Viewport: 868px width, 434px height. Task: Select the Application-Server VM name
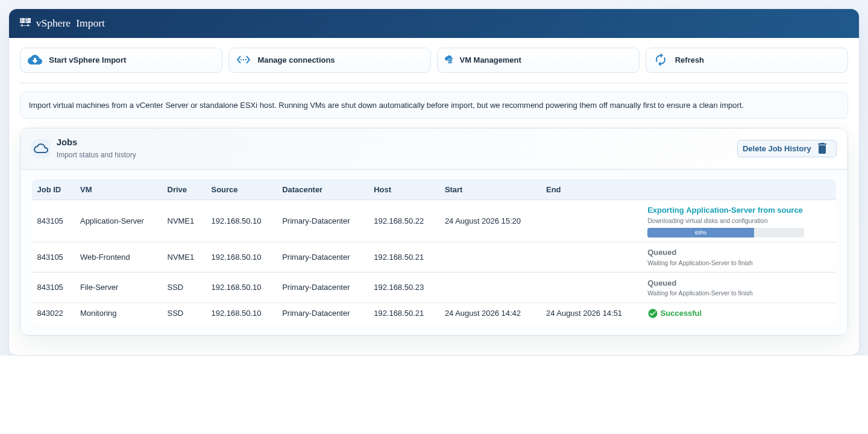[112, 221]
